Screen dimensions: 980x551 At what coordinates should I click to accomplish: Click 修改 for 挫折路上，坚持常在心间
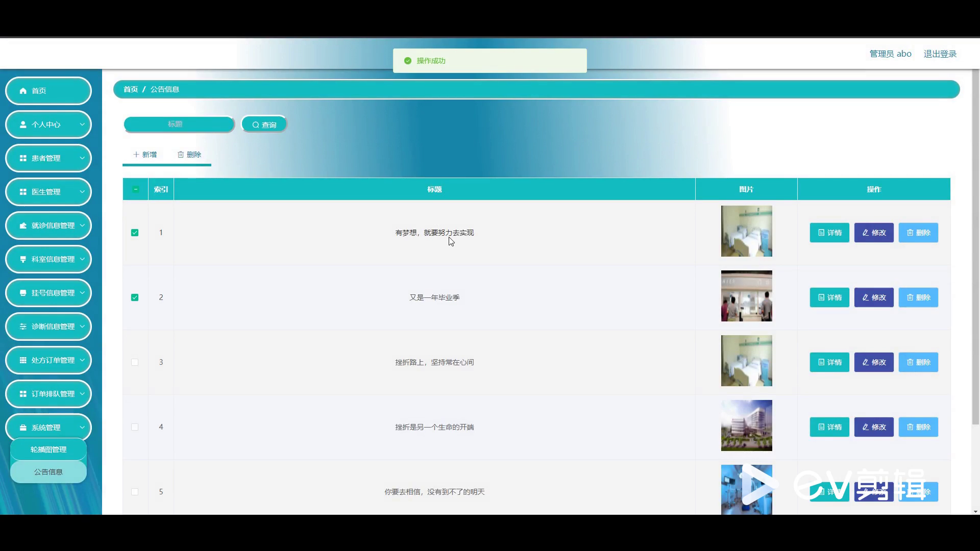(874, 362)
